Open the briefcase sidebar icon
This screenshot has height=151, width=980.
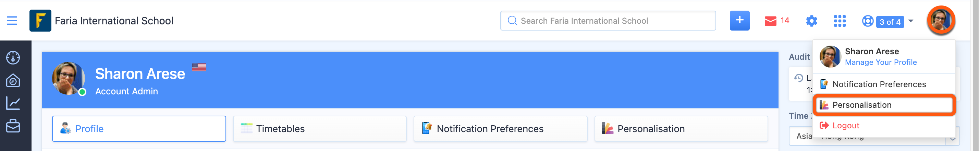13,126
